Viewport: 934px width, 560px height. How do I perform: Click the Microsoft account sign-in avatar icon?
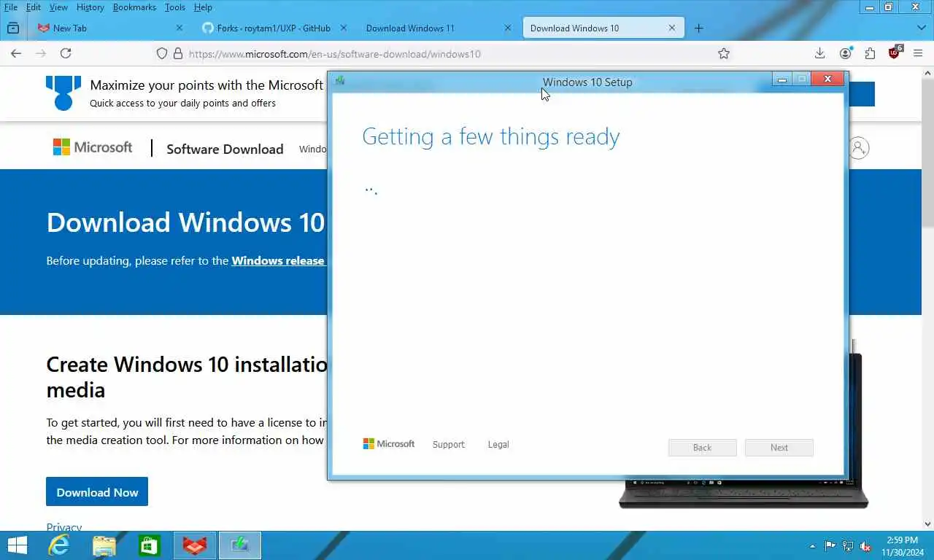[x=859, y=148]
